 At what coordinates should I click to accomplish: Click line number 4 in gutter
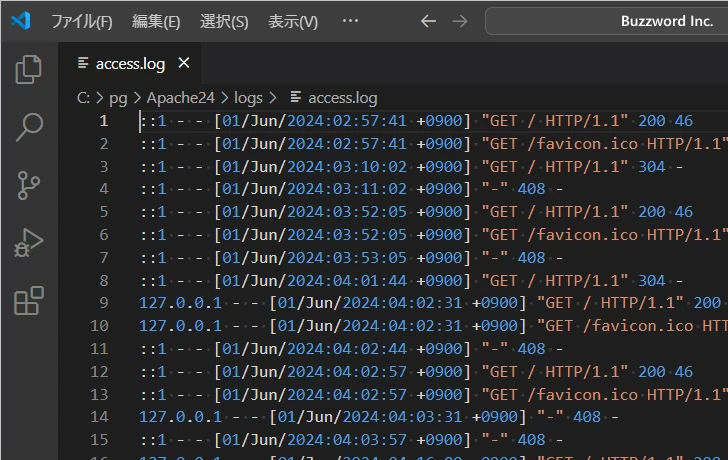(x=104, y=189)
